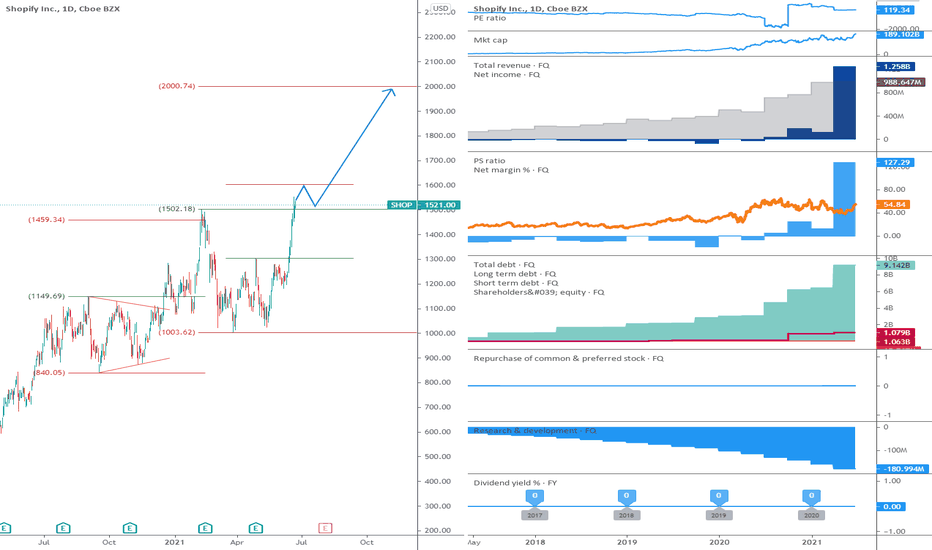932x550 pixels.
Task: Click the Total revenue · FQ legend
Action: [511, 65]
